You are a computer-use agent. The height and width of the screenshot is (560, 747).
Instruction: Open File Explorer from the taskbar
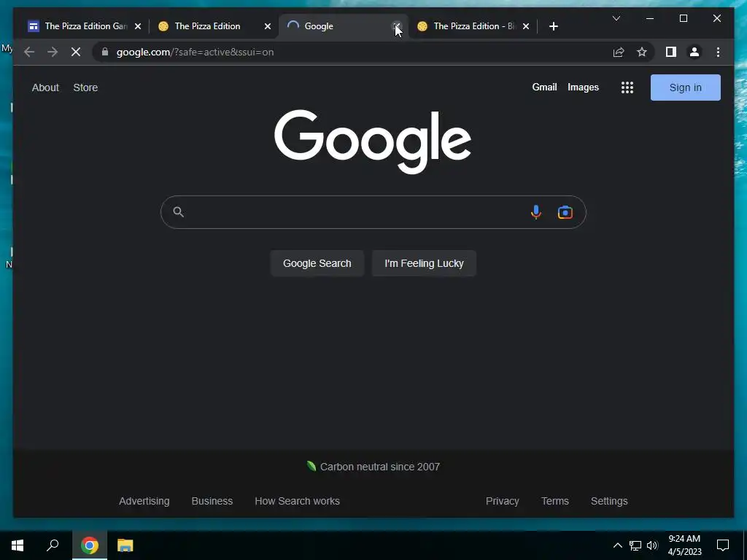coord(125,545)
